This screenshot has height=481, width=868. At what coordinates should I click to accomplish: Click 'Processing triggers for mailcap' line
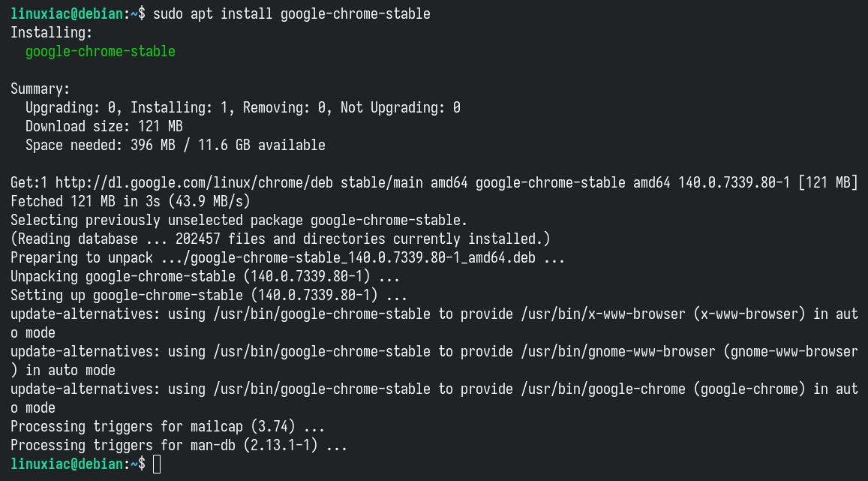point(167,427)
